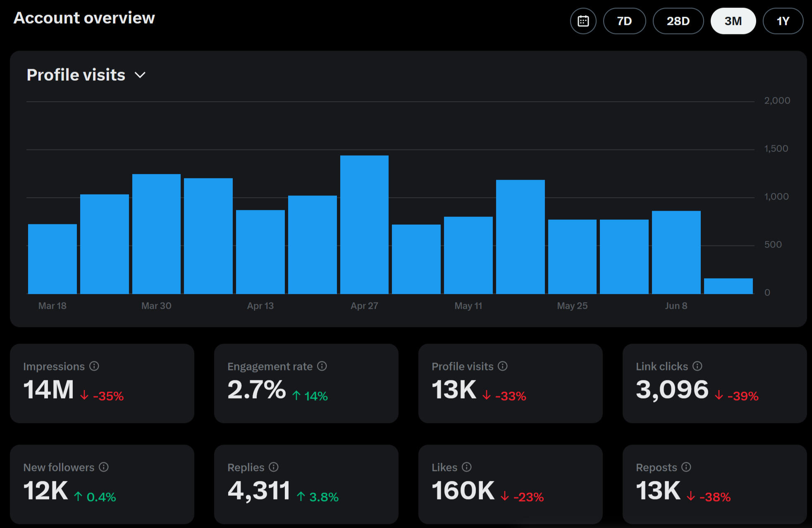Open the Profile visits chart title dropdown
Viewport: 812px width, 528px height.
click(x=76, y=75)
